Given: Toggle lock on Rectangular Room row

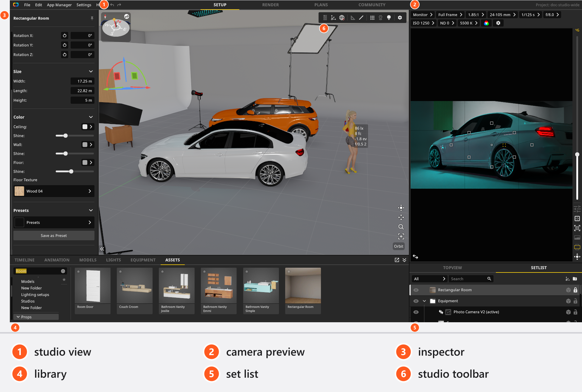Looking at the screenshot, I should pos(575,290).
